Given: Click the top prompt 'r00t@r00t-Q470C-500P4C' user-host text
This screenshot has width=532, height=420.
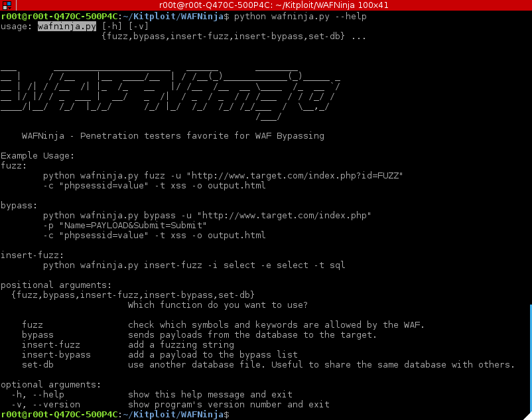Looking at the screenshot, I should pyautogui.click(x=59, y=17).
